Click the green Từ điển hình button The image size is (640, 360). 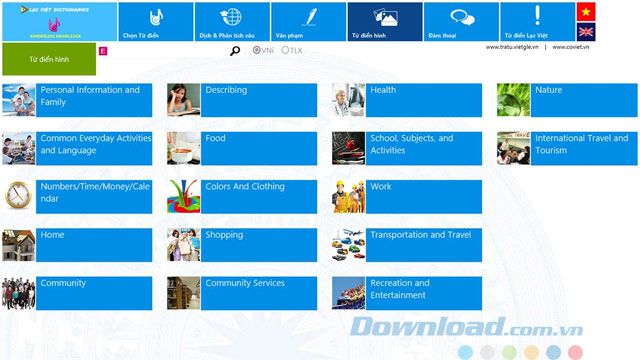(49, 59)
